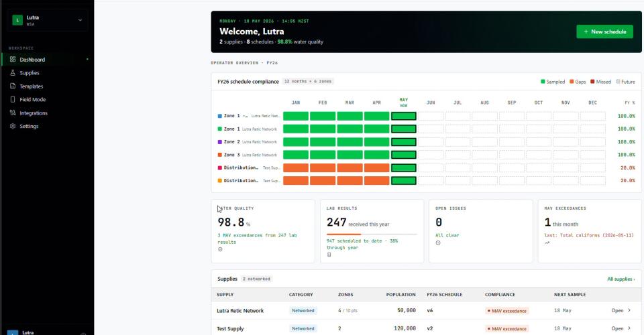
Task: Click the lab results progress bar
Action: pyautogui.click(x=372, y=234)
